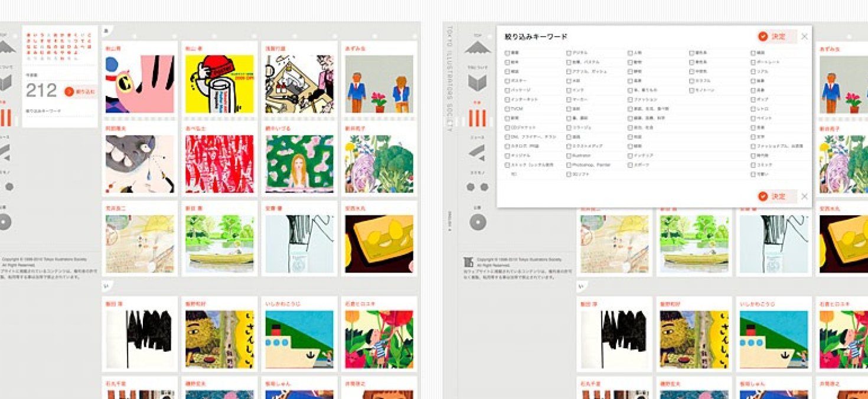Toggle the ポスター keyword checkbox
This screenshot has height=399, width=868.
coord(507,81)
